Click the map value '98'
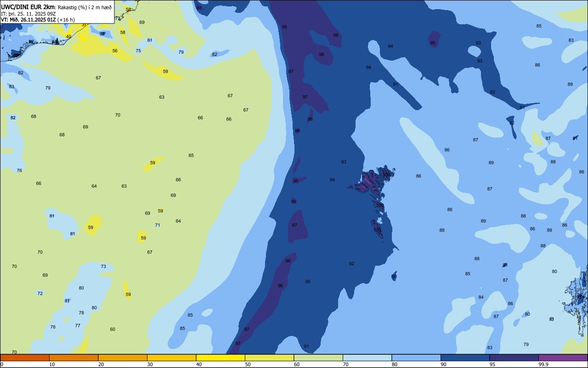Viewport: 588px width, 368px height. [x=284, y=27]
